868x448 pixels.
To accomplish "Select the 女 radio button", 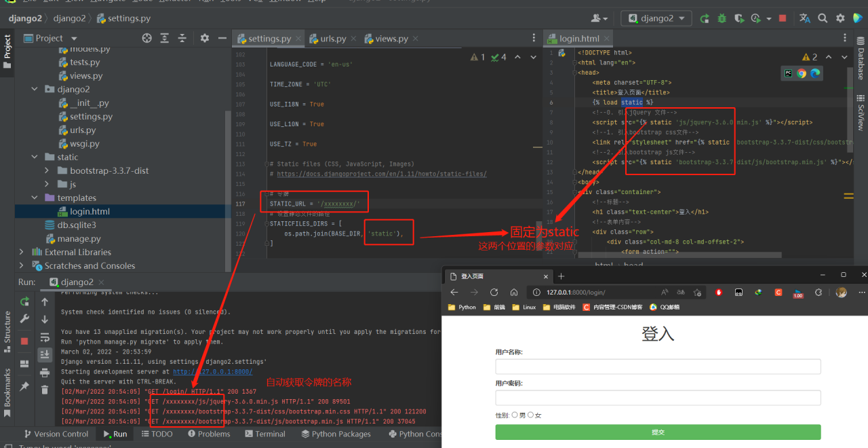I will click(530, 415).
